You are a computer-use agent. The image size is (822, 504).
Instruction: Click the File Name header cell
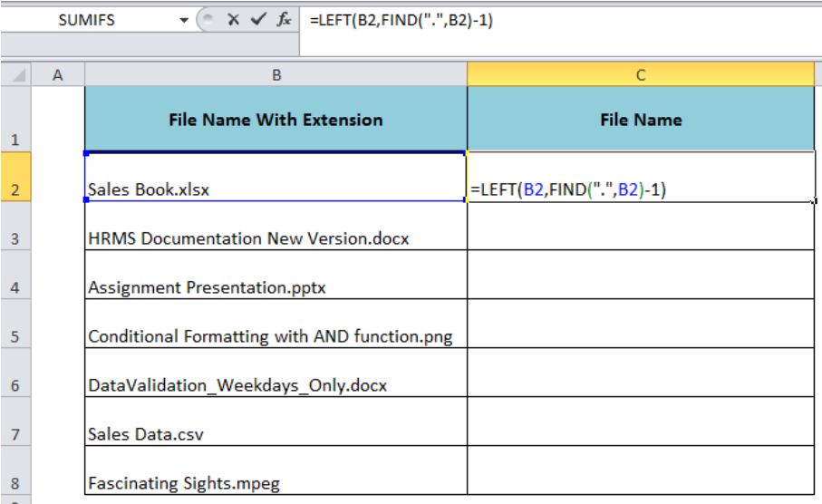pyautogui.click(x=641, y=119)
